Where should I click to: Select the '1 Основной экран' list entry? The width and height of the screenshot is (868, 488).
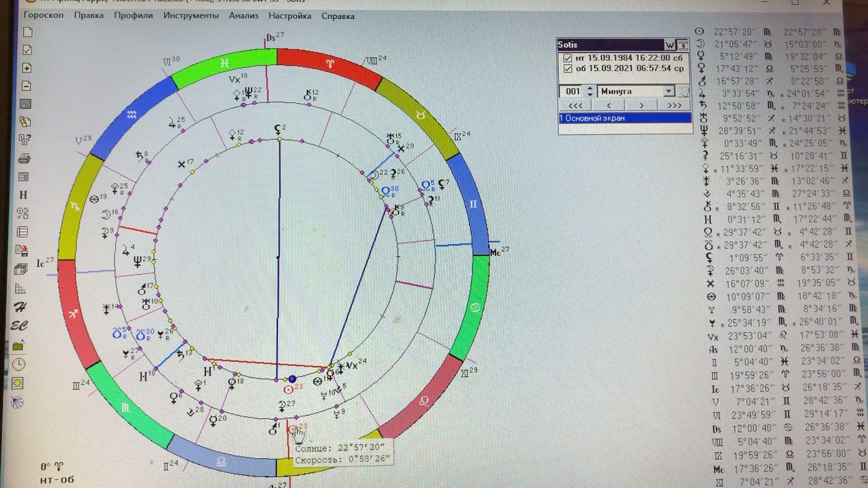pyautogui.click(x=625, y=118)
